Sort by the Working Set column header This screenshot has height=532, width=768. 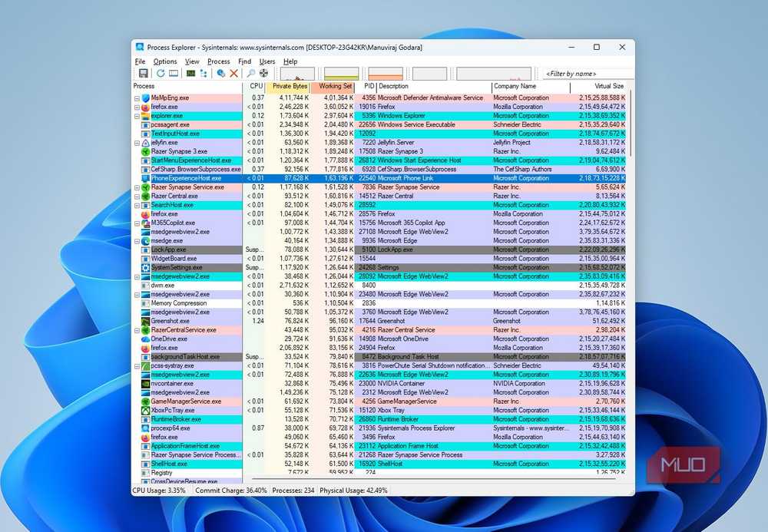[x=335, y=87]
